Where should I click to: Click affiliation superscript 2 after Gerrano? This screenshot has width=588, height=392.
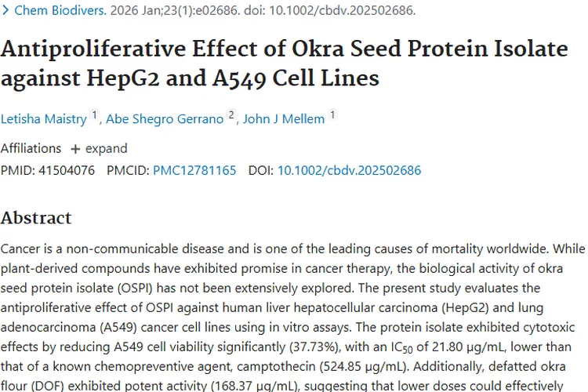tap(231, 116)
